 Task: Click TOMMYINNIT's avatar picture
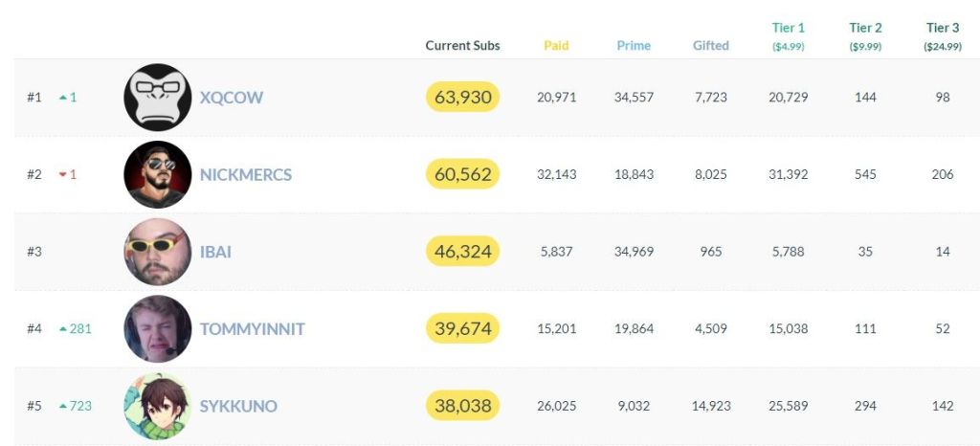[158, 328]
